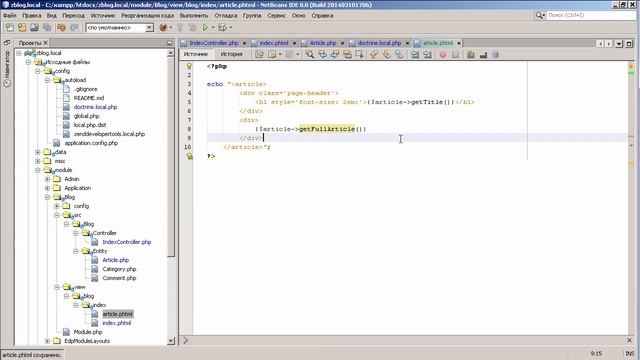
Task: Switch to IndexController.php editor tab
Action: pos(213,43)
